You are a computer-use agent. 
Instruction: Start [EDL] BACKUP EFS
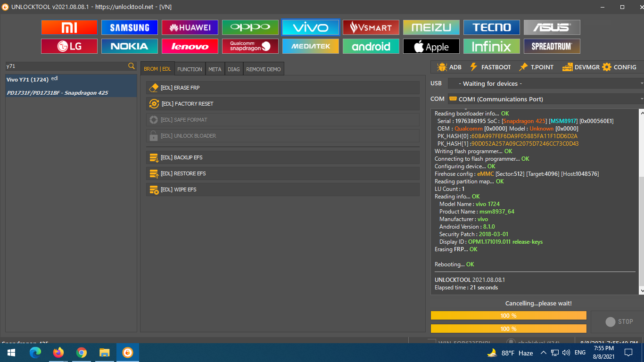[x=283, y=157]
